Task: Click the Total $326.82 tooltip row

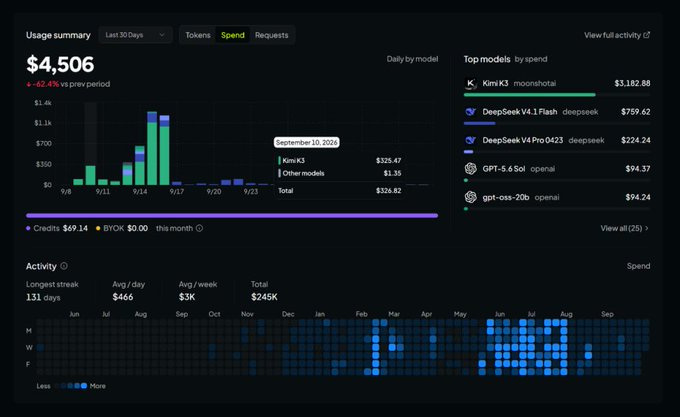Action: [340, 190]
